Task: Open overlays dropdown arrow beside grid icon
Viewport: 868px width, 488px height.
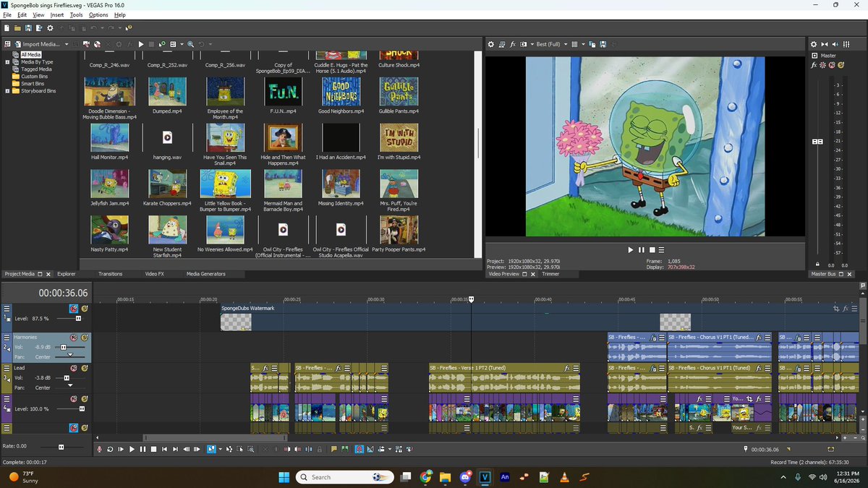Action: pos(584,44)
